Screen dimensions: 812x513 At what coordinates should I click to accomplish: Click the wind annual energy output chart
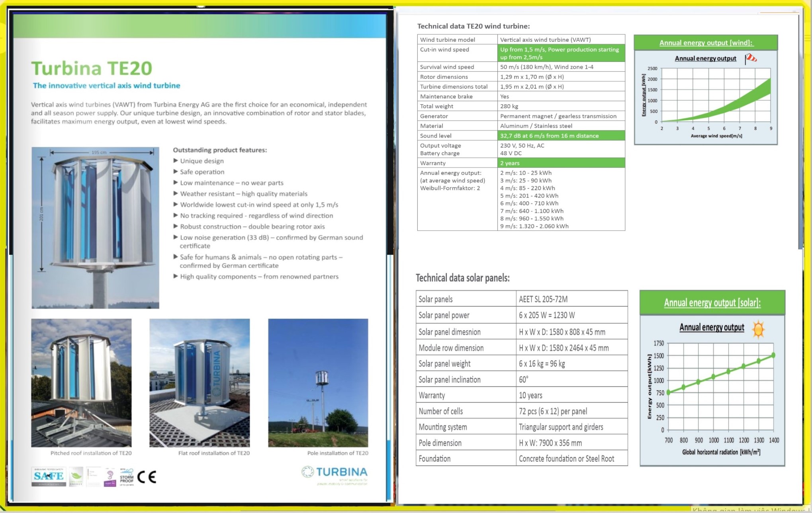click(x=706, y=97)
